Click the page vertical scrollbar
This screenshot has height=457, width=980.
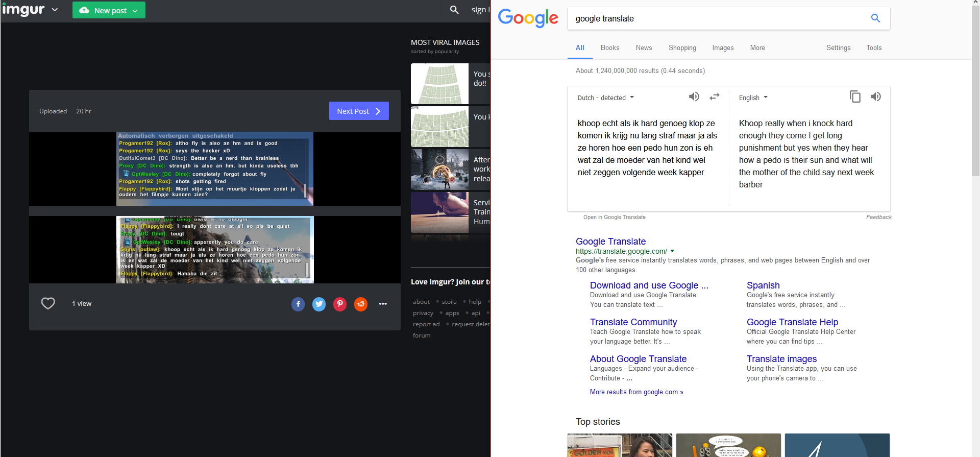tap(975, 102)
